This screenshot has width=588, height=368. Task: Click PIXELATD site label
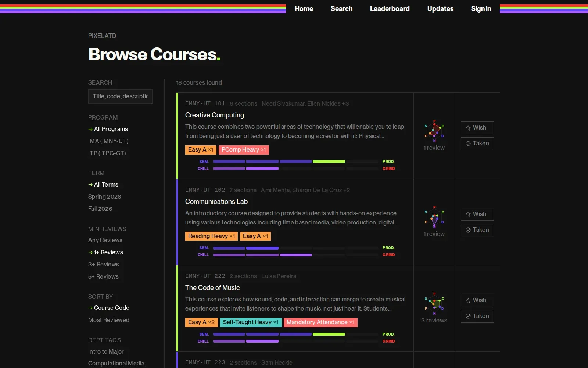(102, 36)
